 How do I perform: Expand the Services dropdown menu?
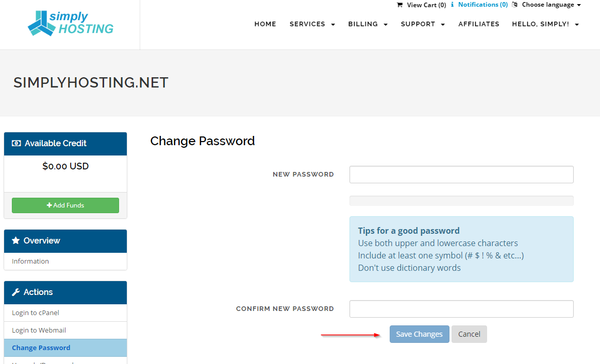(312, 24)
